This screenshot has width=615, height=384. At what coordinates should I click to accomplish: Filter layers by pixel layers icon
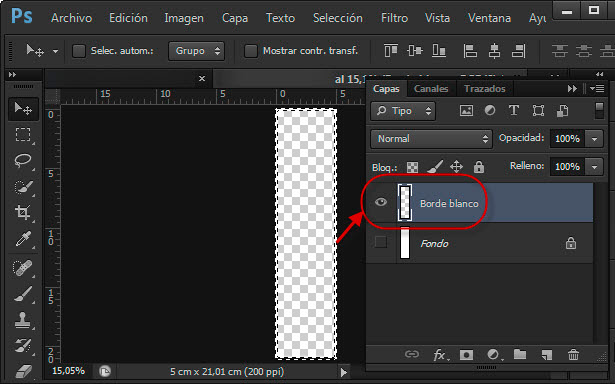466,111
